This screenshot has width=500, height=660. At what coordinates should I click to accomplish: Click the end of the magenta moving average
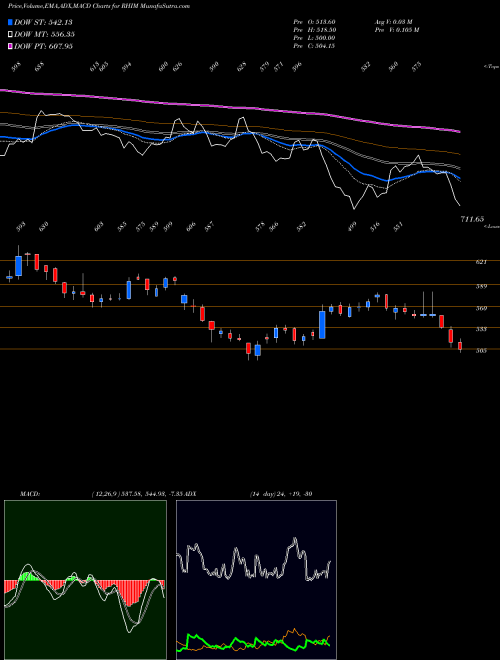pyautogui.click(x=459, y=132)
